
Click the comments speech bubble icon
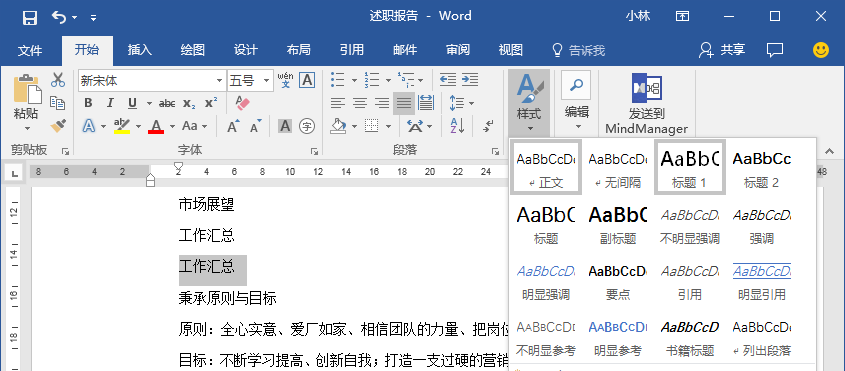pyautogui.click(x=775, y=50)
